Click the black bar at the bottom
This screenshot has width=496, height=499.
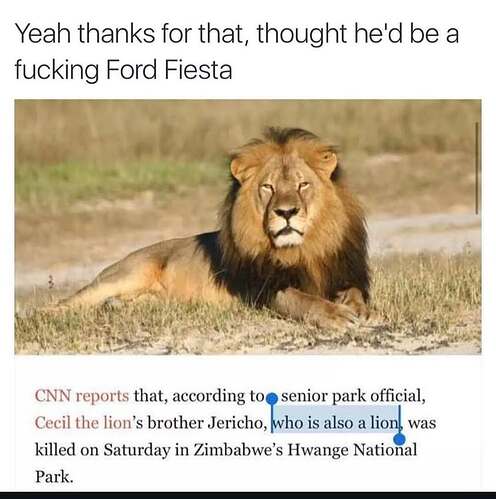[248, 495]
